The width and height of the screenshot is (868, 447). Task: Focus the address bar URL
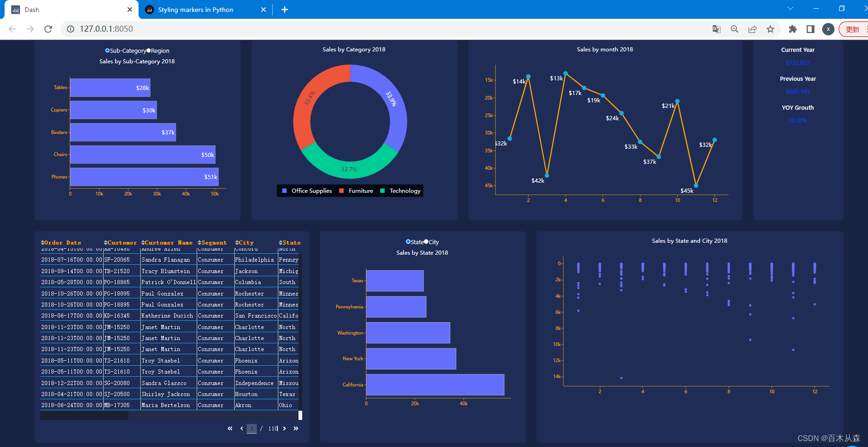(106, 29)
